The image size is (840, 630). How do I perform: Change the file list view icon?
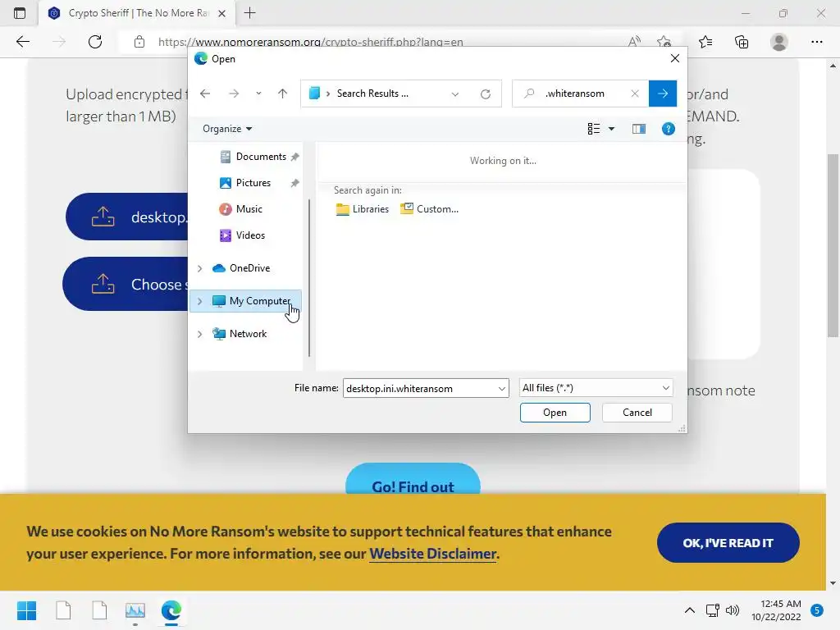click(x=594, y=129)
